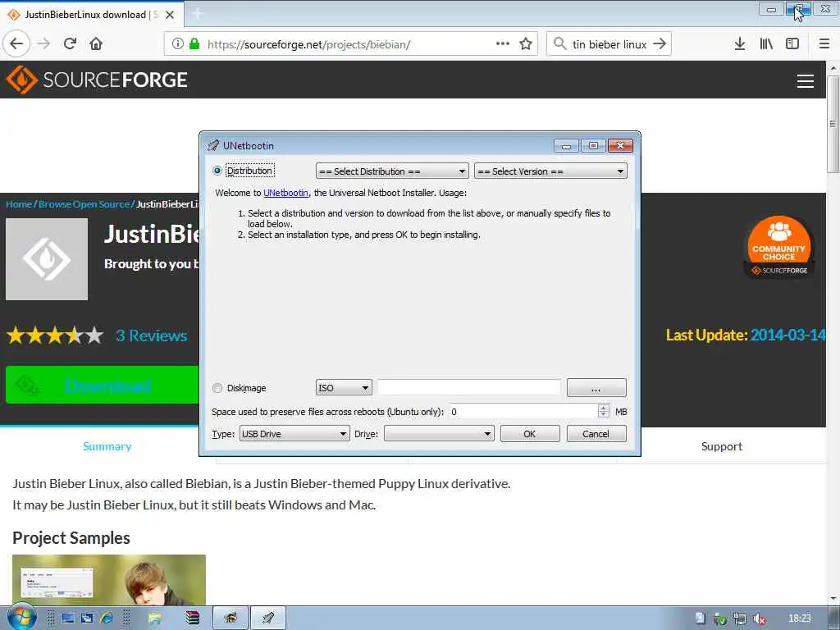Open the Firefox library icon
Image resolution: width=840 pixels, height=630 pixels.
766,44
